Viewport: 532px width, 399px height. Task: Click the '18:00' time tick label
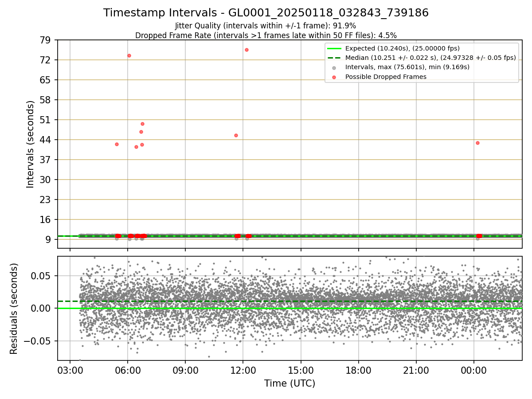(x=359, y=370)
